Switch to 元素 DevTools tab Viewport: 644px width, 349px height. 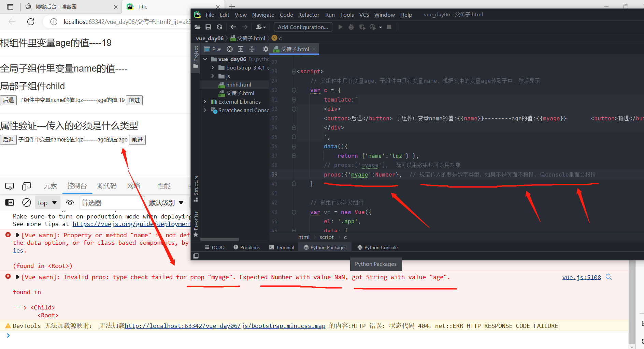(50, 186)
